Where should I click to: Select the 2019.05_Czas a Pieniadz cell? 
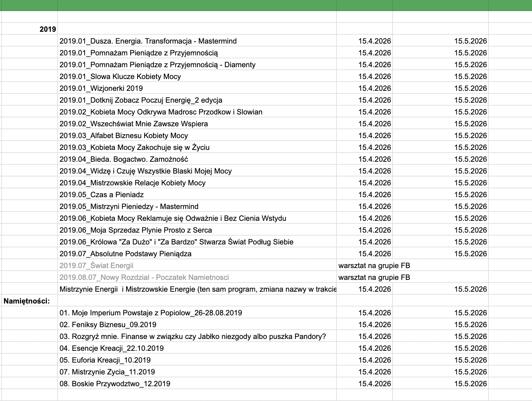(101, 195)
